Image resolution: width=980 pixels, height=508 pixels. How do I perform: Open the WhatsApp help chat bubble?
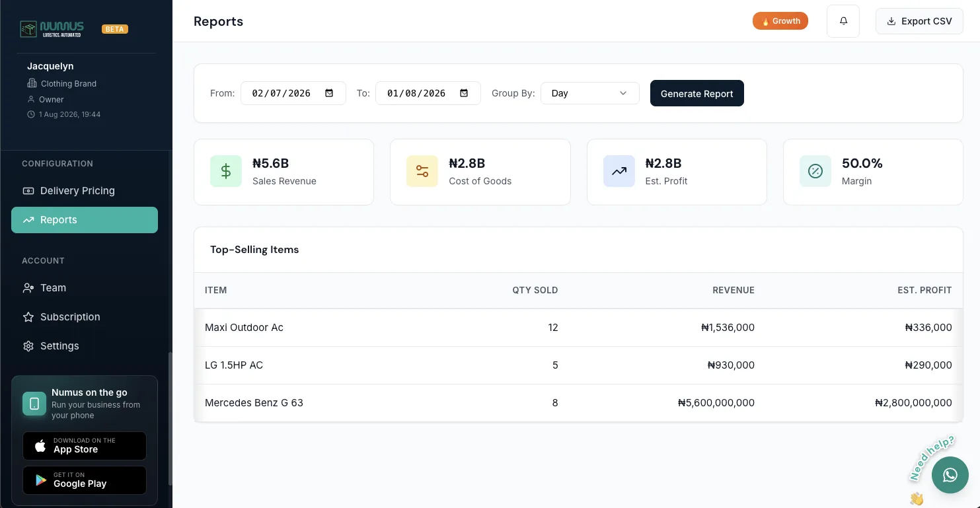950,475
